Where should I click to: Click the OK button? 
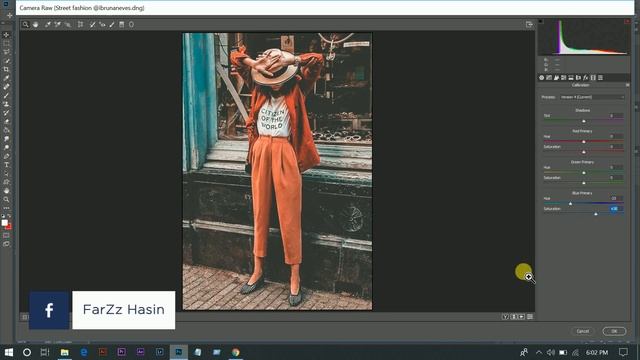coord(614,331)
